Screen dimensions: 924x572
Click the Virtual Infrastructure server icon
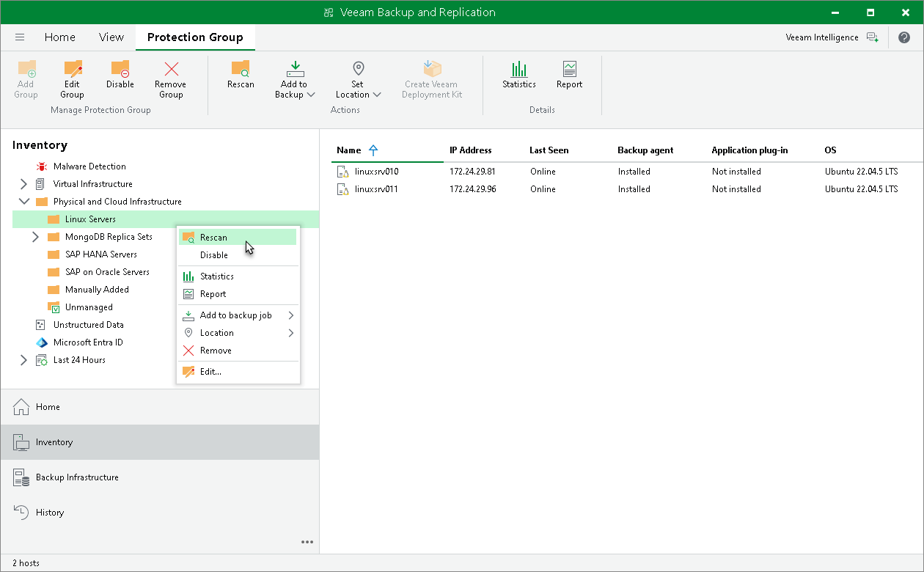40,184
